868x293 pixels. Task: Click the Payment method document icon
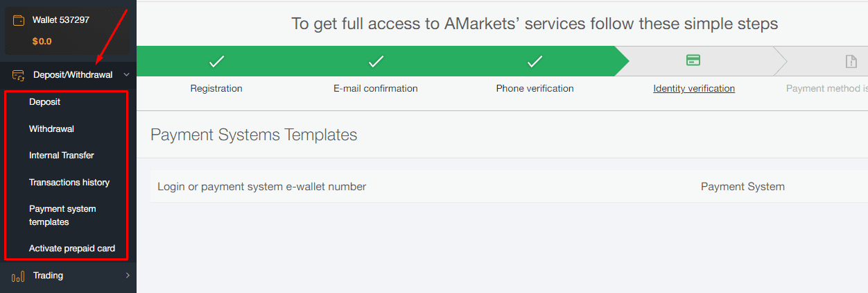[851, 61]
